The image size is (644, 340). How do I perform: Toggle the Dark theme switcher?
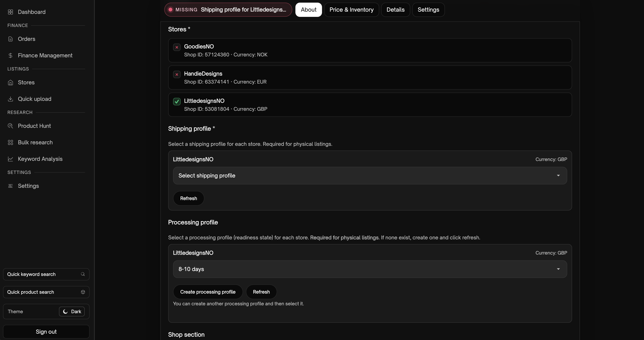[x=72, y=312]
